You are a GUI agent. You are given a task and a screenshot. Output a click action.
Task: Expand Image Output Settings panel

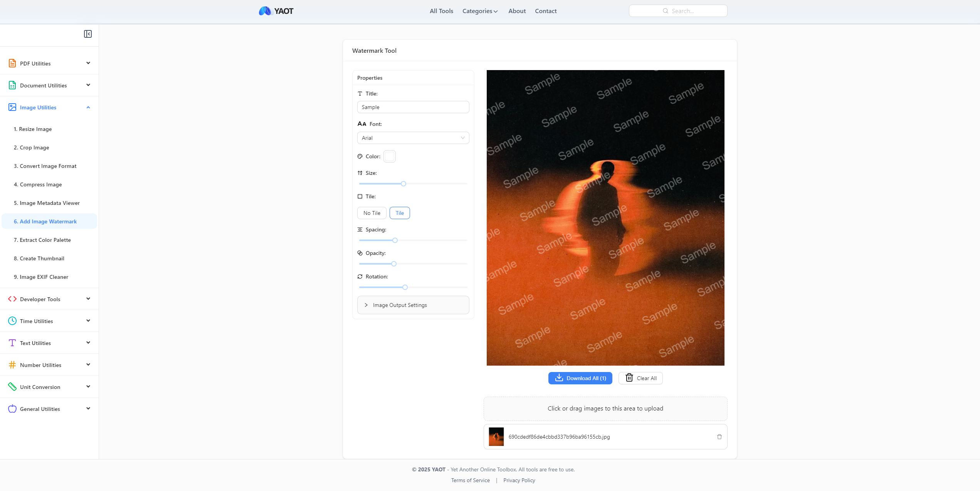point(413,305)
